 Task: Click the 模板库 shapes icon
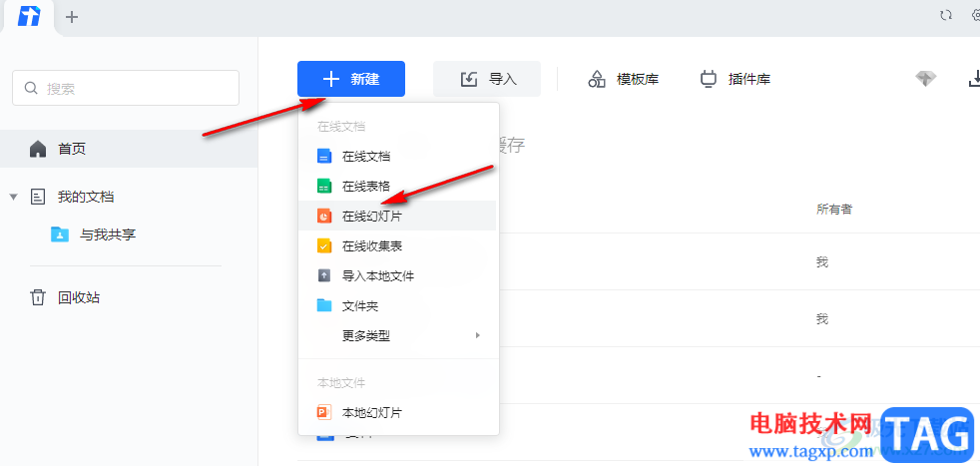597,80
